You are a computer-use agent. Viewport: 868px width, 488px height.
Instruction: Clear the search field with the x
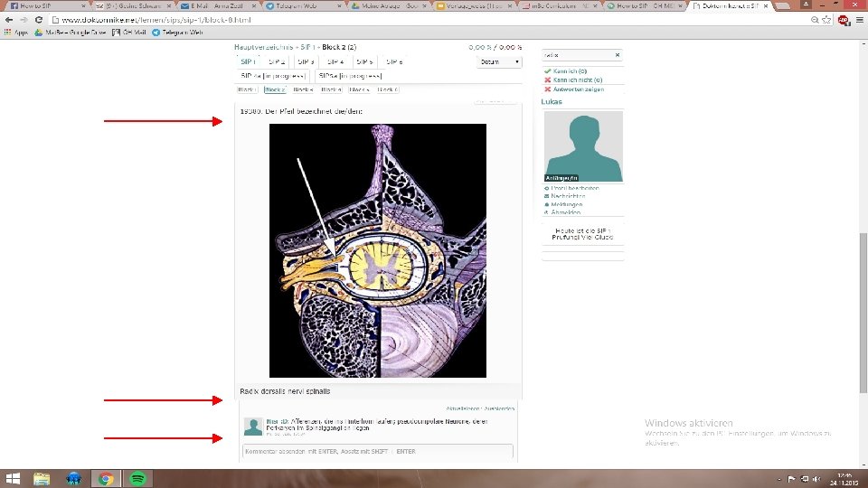(x=618, y=55)
